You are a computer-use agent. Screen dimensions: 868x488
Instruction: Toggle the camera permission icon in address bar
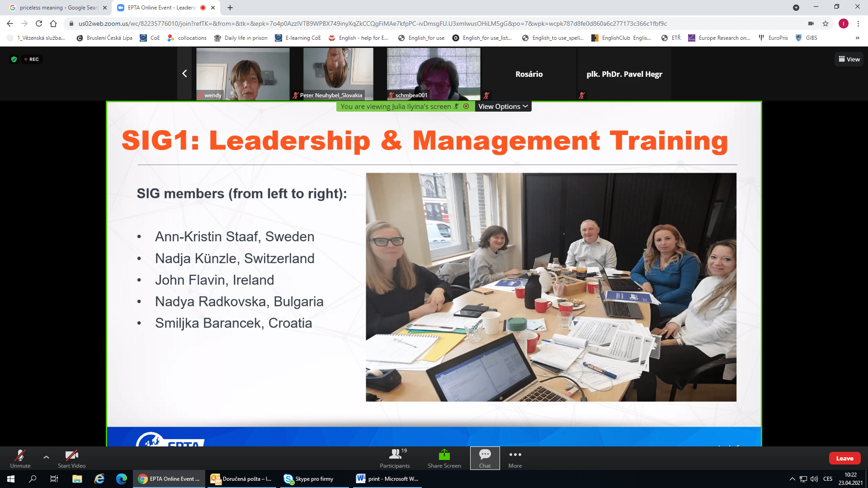pyautogui.click(x=811, y=23)
